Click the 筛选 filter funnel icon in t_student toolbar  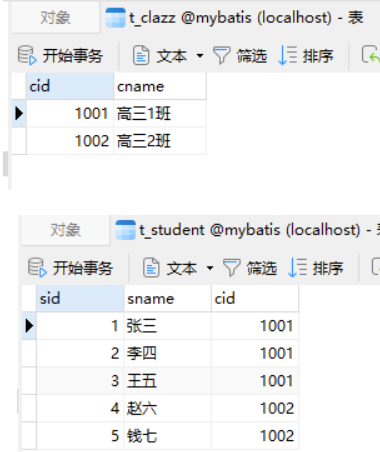(x=231, y=268)
